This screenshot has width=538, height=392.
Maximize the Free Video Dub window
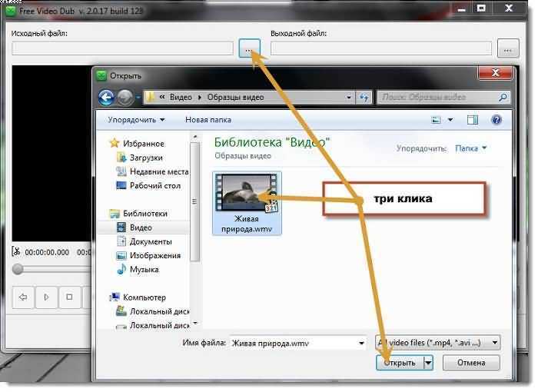[481, 8]
